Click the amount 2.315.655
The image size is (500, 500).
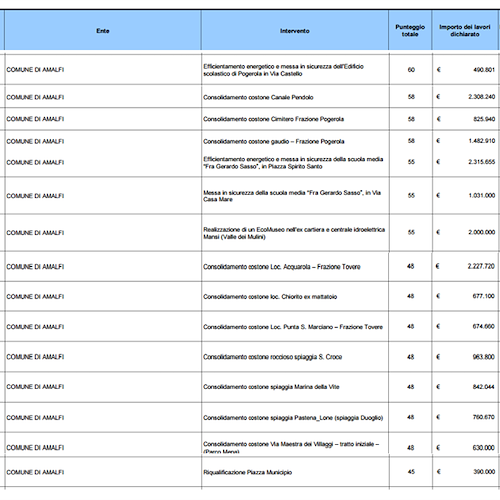coord(482,162)
